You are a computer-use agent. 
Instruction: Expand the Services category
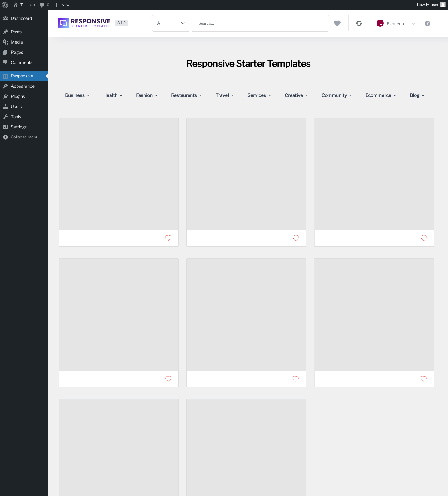[x=259, y=95]
